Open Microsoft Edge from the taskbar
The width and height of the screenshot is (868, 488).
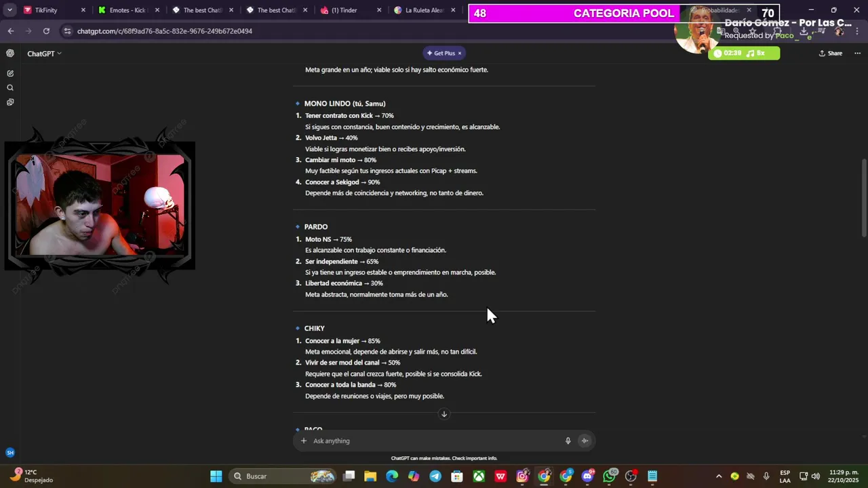(x=392, y=476)
